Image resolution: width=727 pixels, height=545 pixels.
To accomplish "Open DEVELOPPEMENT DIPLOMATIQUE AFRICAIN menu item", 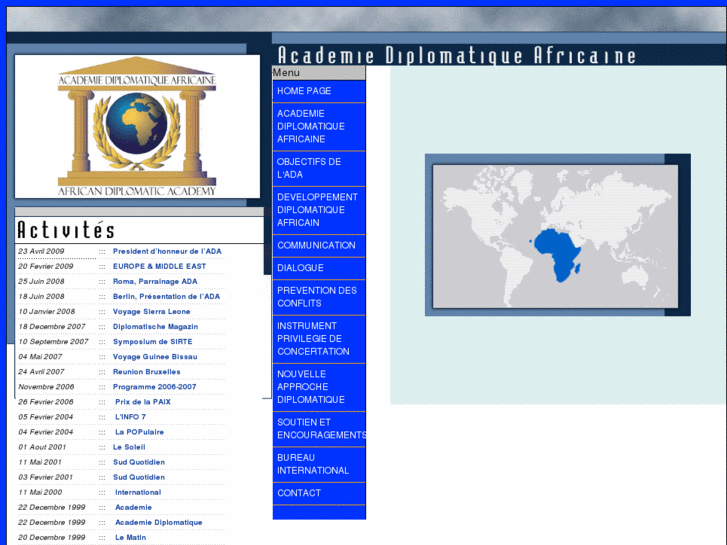I will point(319,210).
